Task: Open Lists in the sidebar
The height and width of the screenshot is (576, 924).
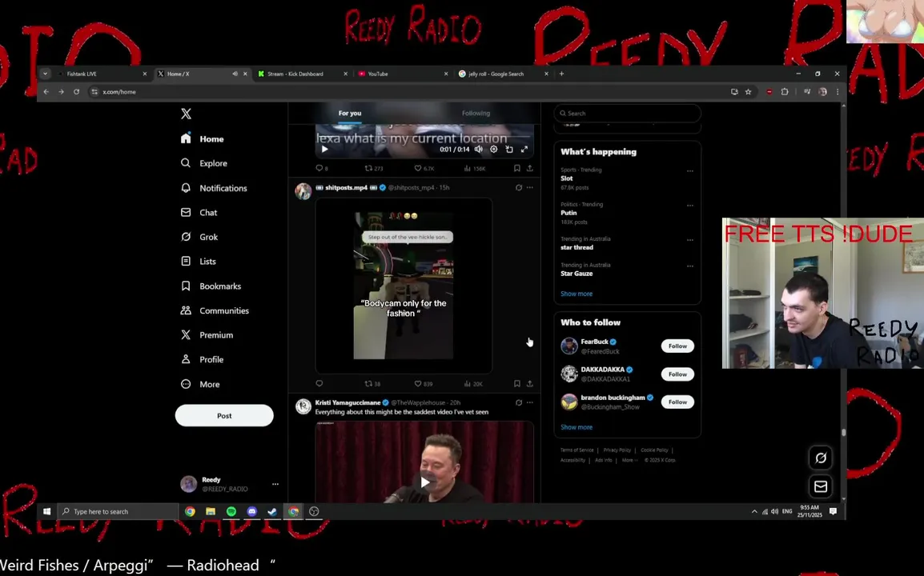Action: (x=199, y=261)
